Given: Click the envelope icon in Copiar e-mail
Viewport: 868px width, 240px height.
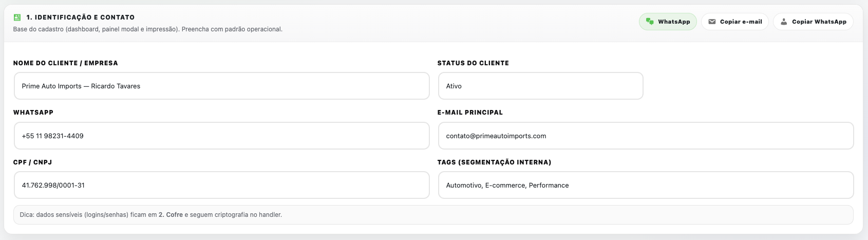Looking at the screenshot, I should (x=712, y=22).
